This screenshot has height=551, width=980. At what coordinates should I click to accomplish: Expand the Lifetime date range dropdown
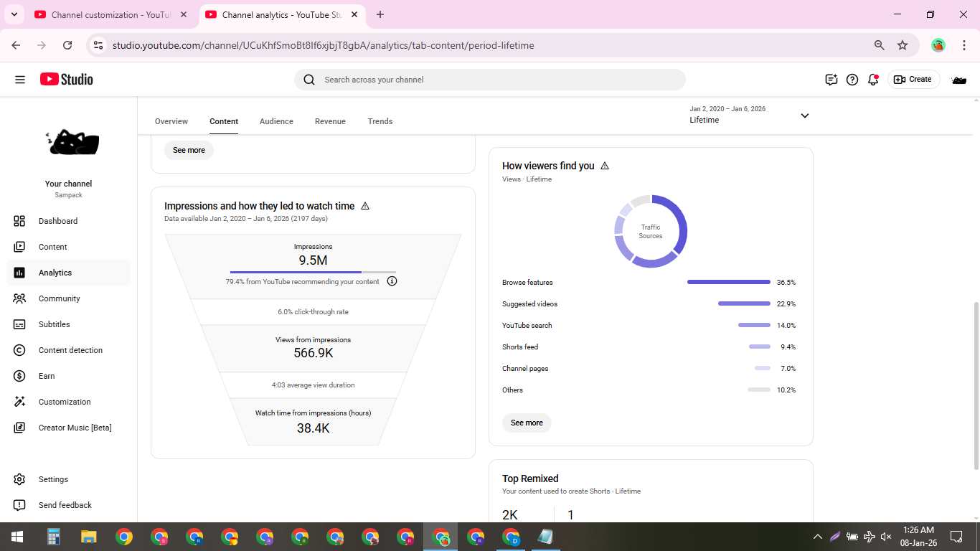[804, 116]
